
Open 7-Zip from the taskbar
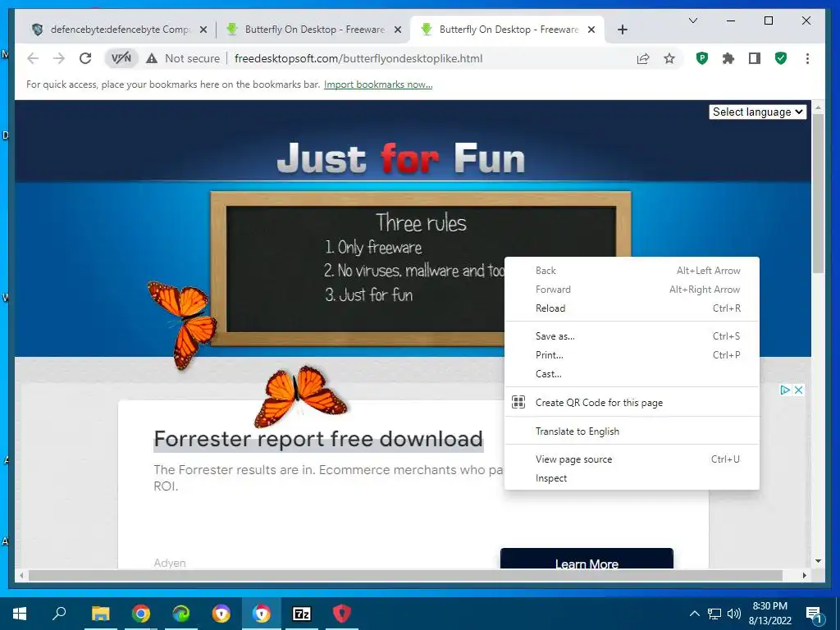[302, 614]
